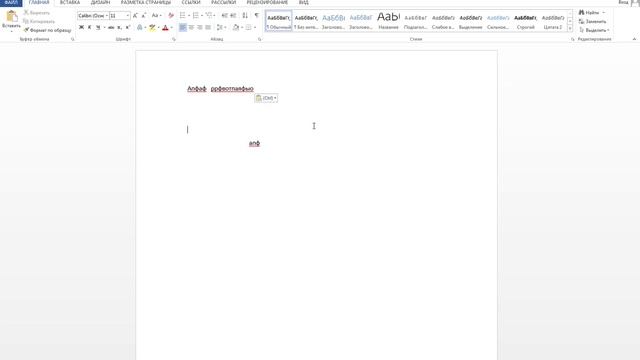Screen dimensions: 640x360
Task: Apply the Выделение style
Action: [x=471, y=21]
